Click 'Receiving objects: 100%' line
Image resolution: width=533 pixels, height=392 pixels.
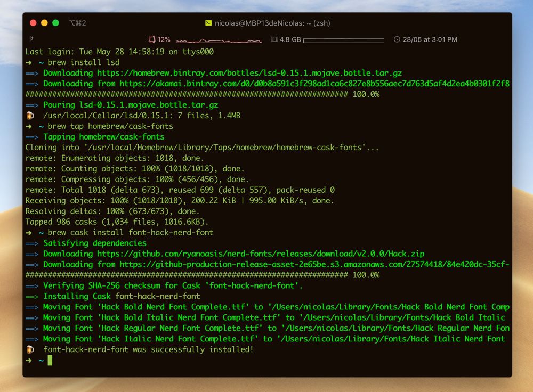180,200
